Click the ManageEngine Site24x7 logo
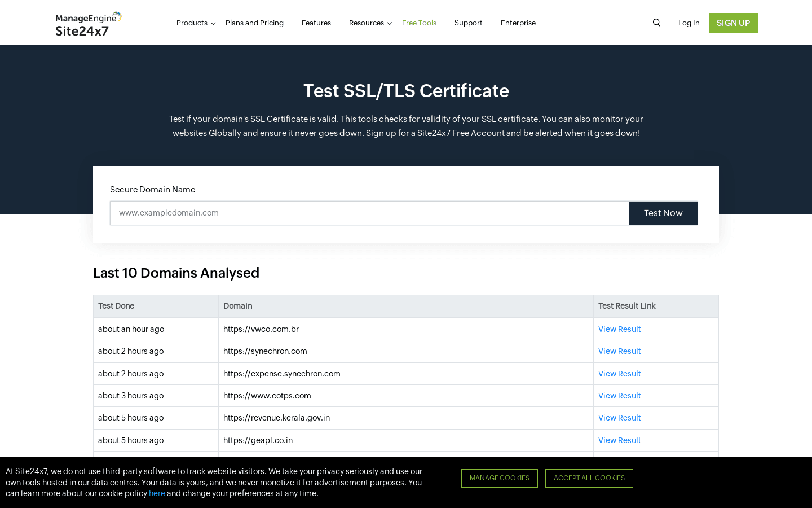 [x=89, y=24]
